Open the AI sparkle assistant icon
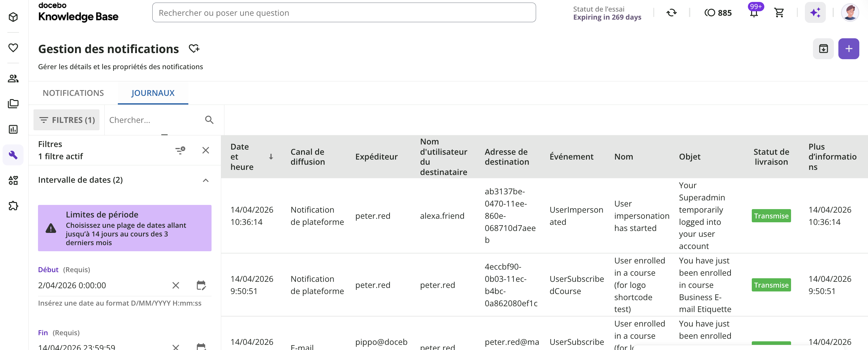Viewport: 868px width, 350px height. pyautogui.click(x=815, y=13)
